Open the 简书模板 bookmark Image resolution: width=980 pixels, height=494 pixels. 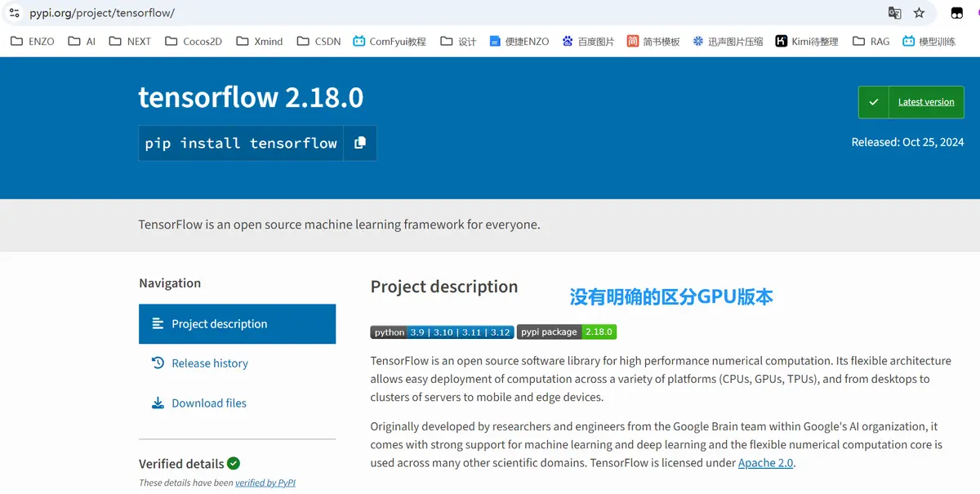tap(653, 41)
